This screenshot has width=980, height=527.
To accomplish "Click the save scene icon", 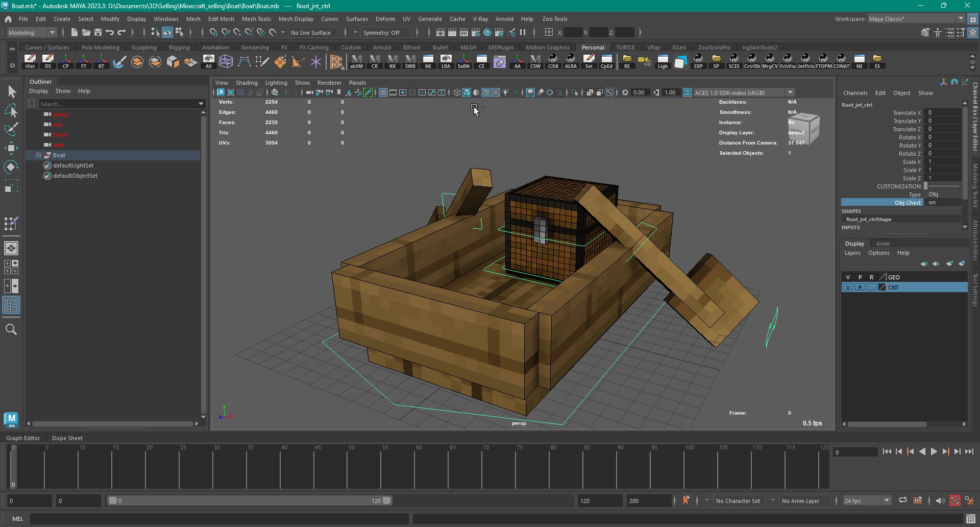I will tap(98, 32).
